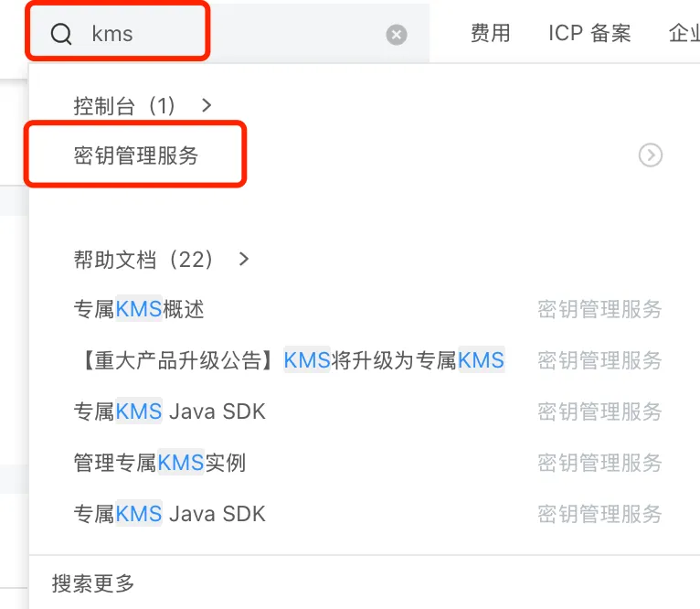Open the 【重大产品升级公告】 KMS upgrade notice
Screen dimensions: 700x609
(x=289, y=360)
